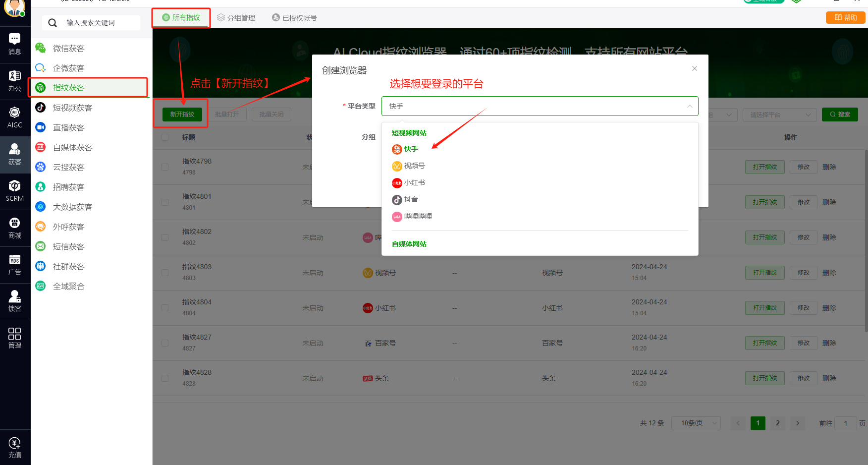
Task: Choose 视频号 in the platform list
Action: click(x=409, y=166)
